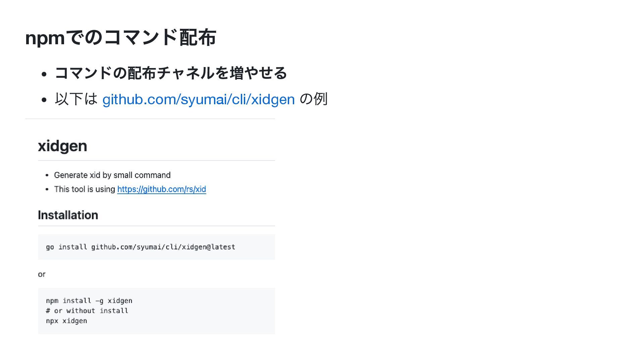Click the standalone 'or' text between code blocks
The width and height of the screenshot is (644, 362).
click(x=42, y=275)
